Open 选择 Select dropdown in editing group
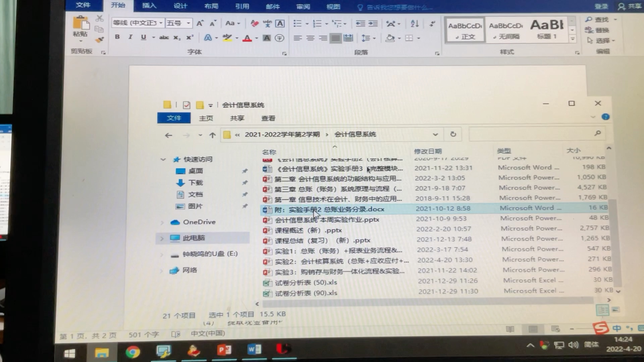The image size is (644, 362). [x=601, y=41]
